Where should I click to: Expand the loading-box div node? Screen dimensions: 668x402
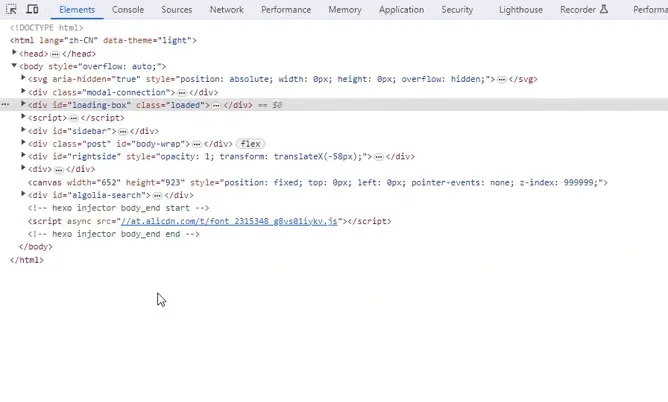click(23, 104)
